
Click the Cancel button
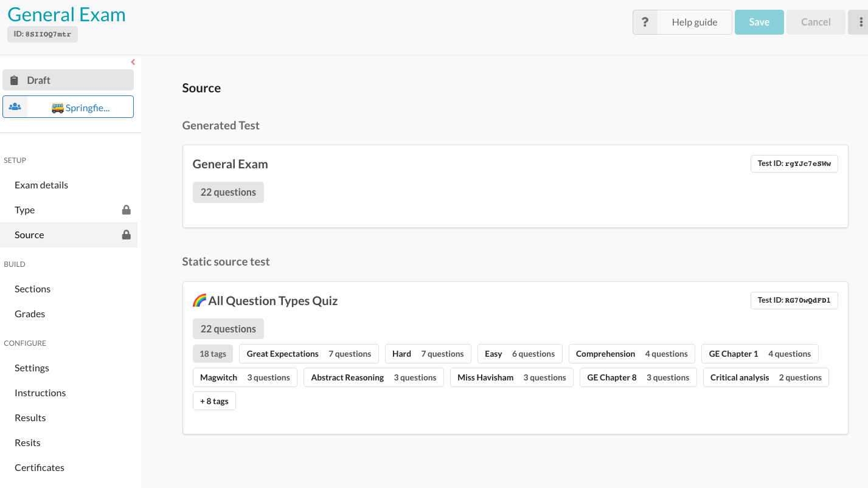click(815, 22)
